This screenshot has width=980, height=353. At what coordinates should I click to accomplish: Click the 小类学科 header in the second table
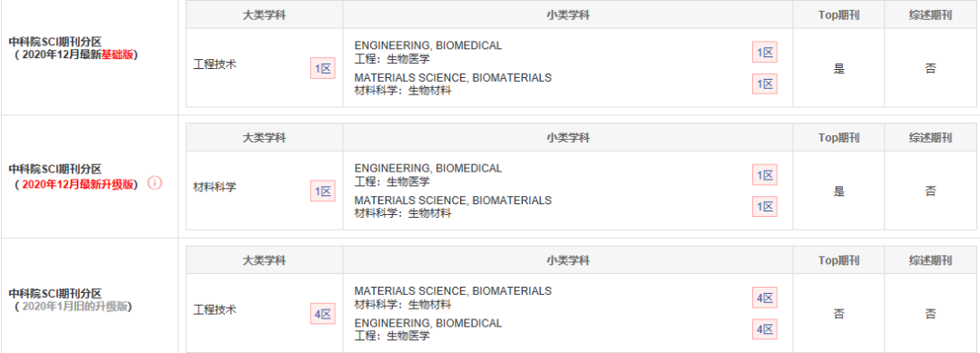tap(567, 137)
